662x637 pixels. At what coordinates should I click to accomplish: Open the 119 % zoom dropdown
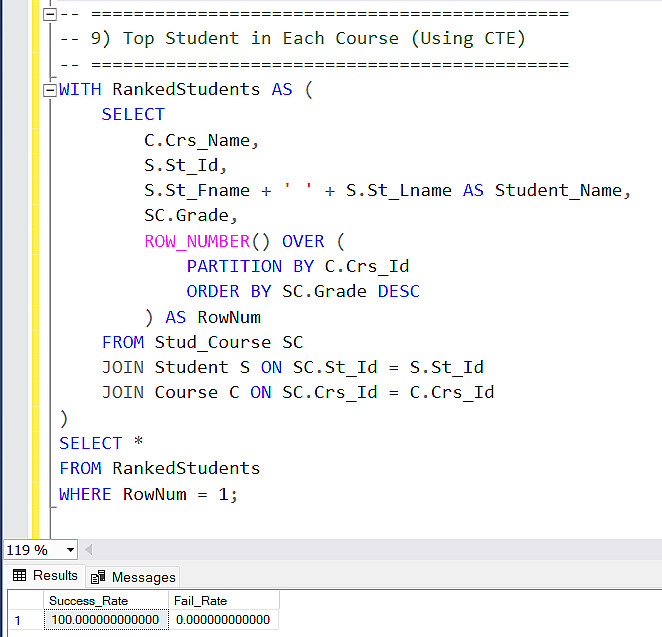[x=70, y=550]
